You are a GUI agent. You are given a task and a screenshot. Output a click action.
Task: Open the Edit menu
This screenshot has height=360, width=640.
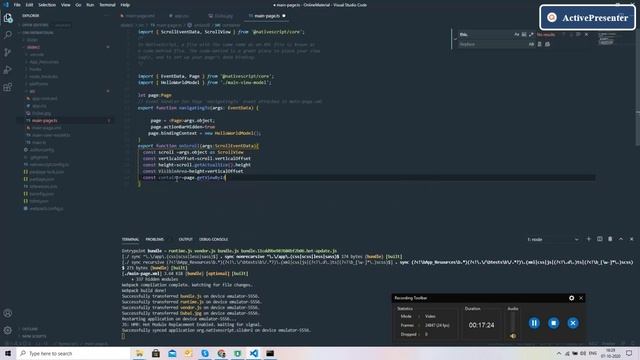29,5
